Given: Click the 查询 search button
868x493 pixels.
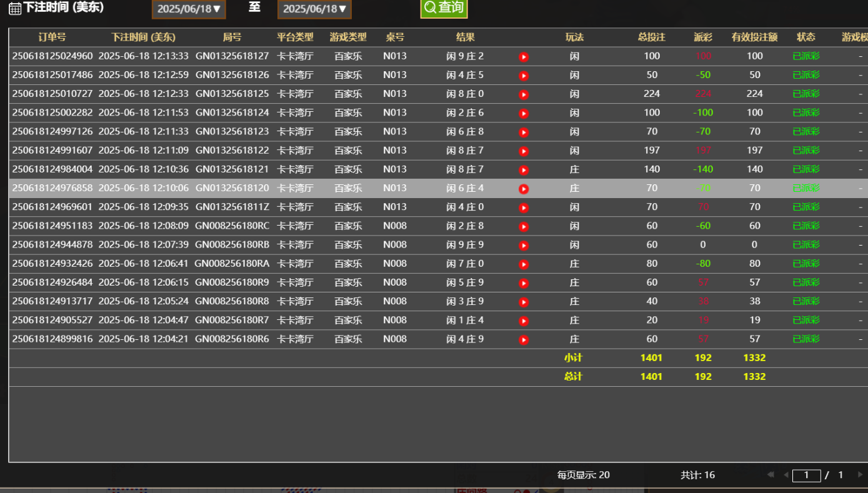Looking at the screenshot, I should (444, 8).
